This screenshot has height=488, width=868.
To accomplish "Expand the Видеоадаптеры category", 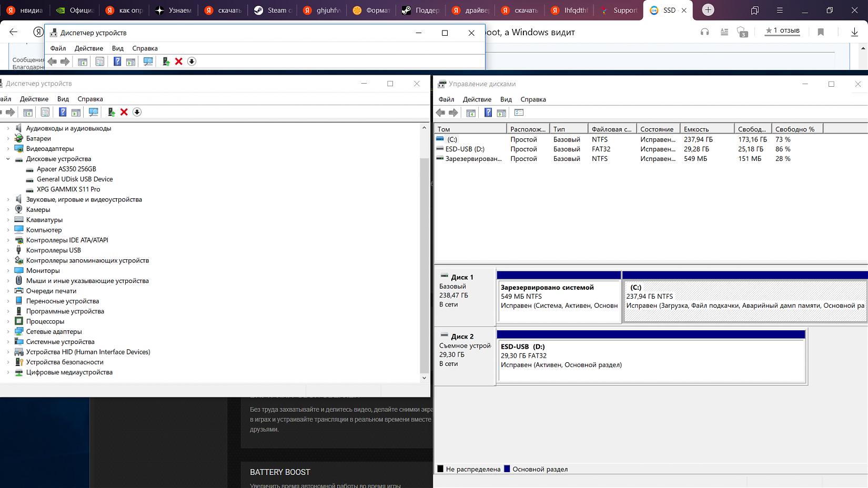I will (x=8, y=149).
